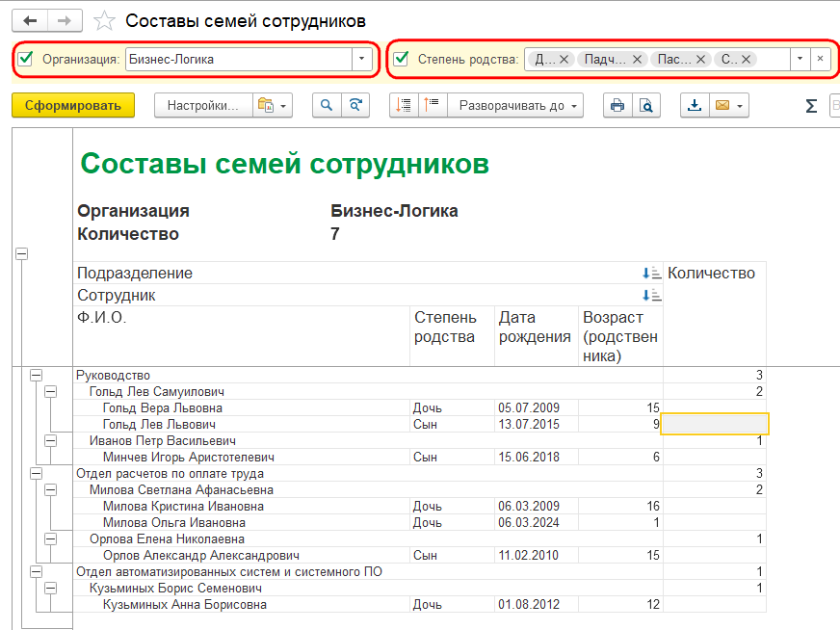Toggle the Организация filter checkbox

click(x=25, y=59)
